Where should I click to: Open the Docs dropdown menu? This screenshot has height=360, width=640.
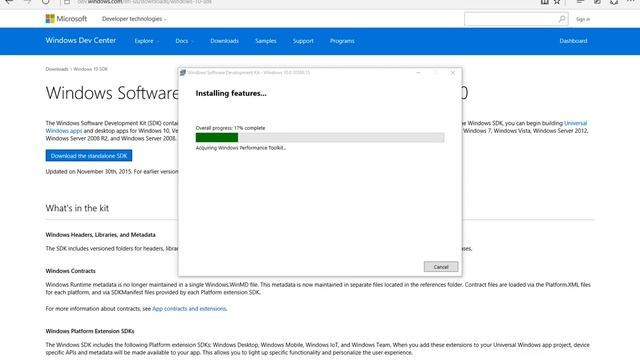coord(184,41)
